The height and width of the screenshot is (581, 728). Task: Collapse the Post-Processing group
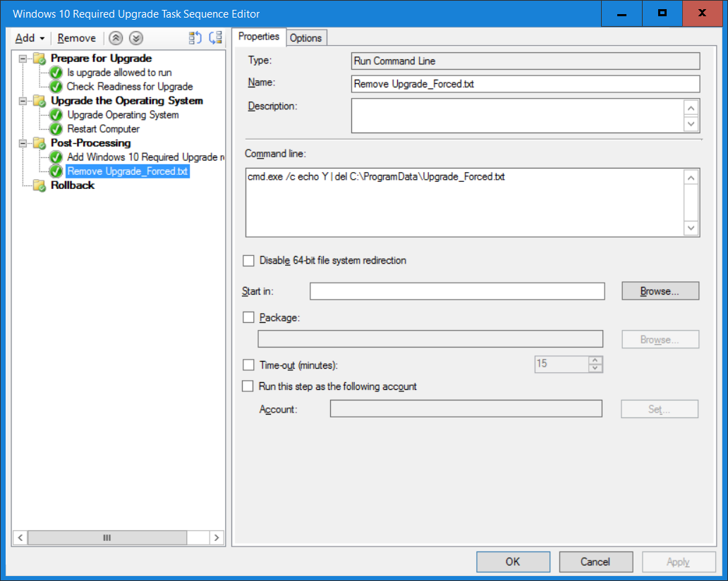coord(23,143)
